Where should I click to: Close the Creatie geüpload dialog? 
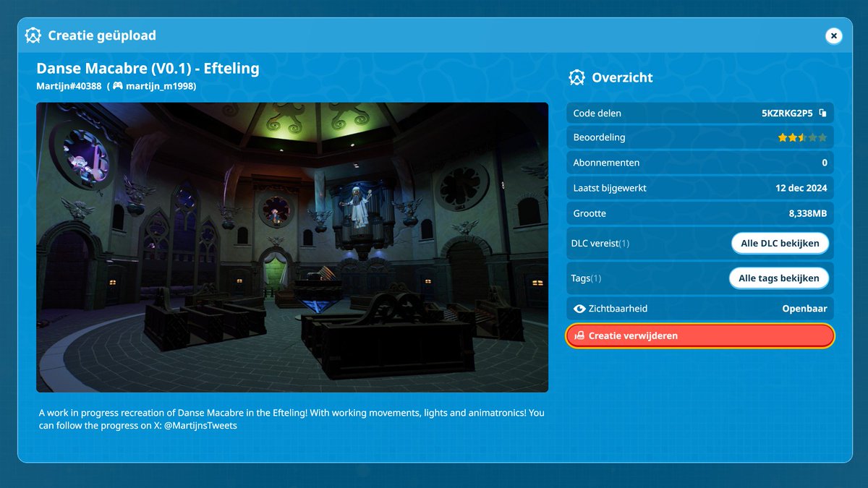click(x=833, y=35)
